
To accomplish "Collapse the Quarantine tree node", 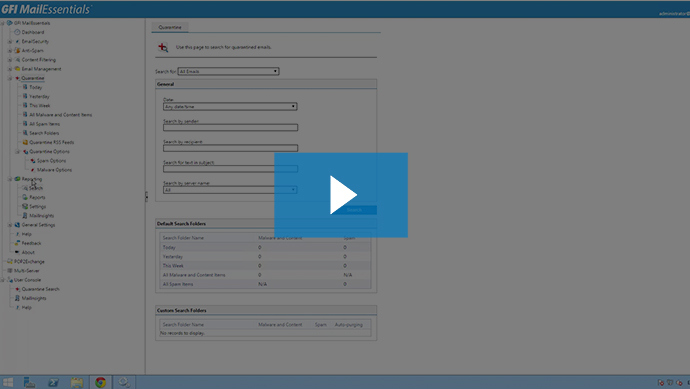I will click(10, 78).
